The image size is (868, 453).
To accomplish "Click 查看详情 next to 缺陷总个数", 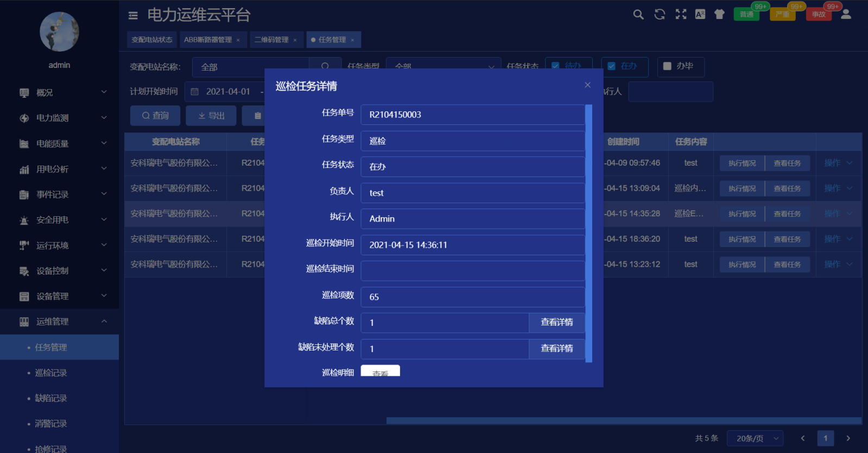I will click(x=556, y=323).
